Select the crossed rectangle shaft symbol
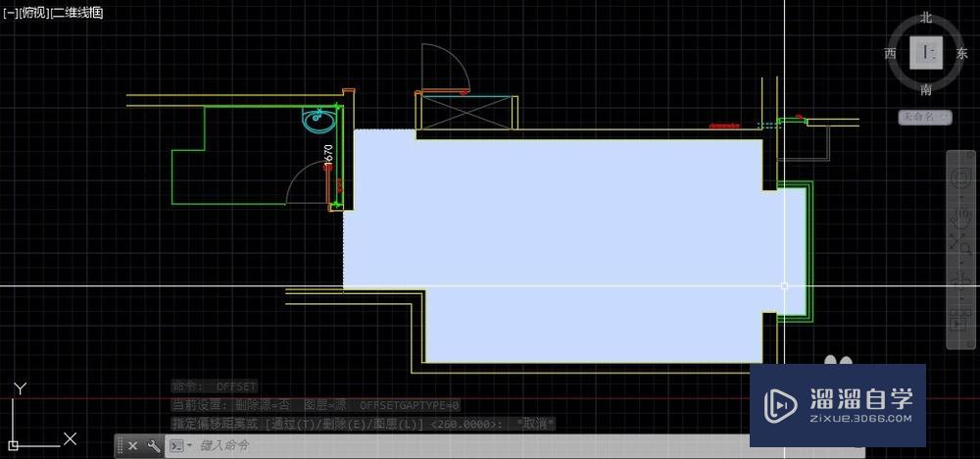The width and height of the screenshot is (980, 459). (466, 113)
